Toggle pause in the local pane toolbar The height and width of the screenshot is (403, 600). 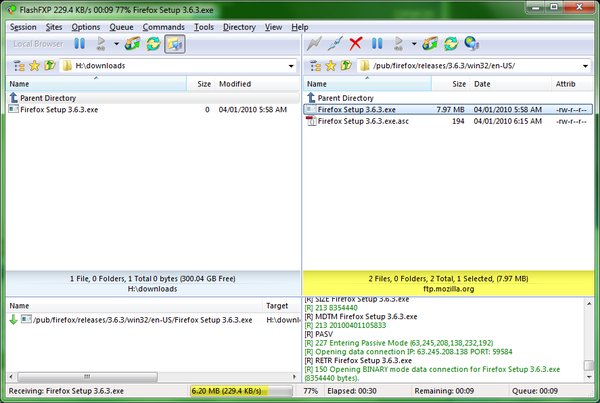(x=79, y=44)
